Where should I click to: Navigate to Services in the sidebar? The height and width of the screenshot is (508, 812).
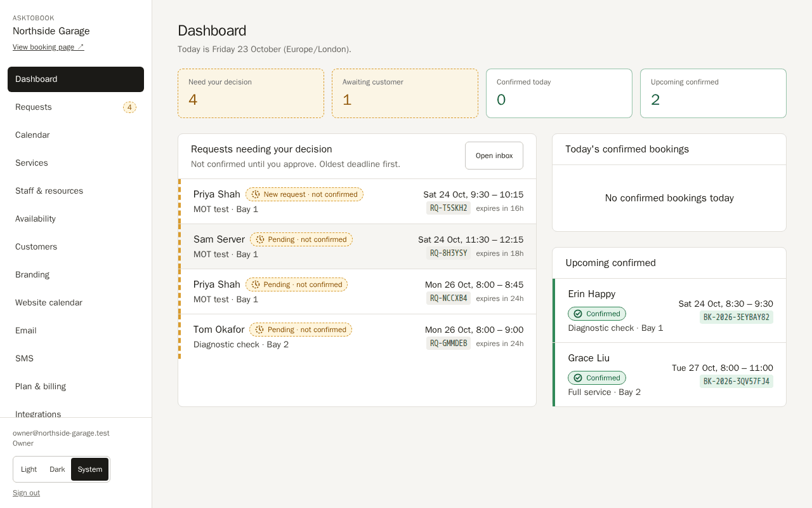(75, 163)
